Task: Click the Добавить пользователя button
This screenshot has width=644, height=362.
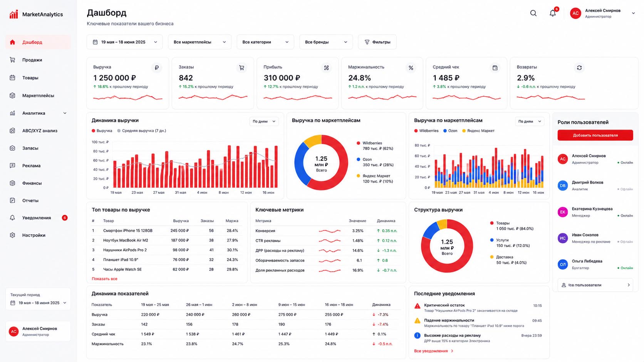Action: [595, 135]
